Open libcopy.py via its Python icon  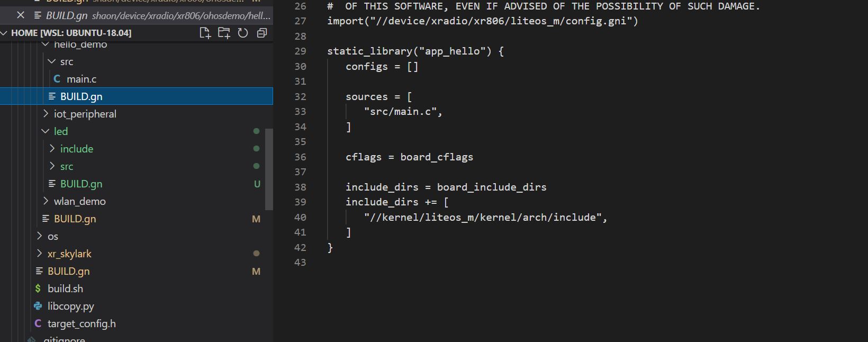pyautogui.click(x=38, y=306)
